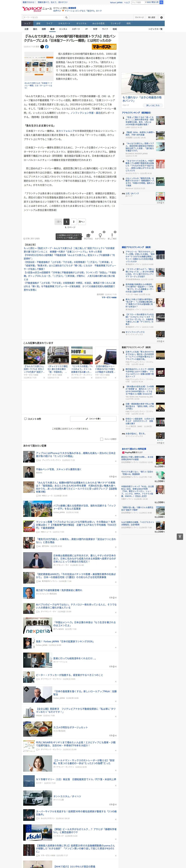This screenshot has width=186, height=868.
Task: Focus the ウェブ検索 input field
Action: click(138, 2)
